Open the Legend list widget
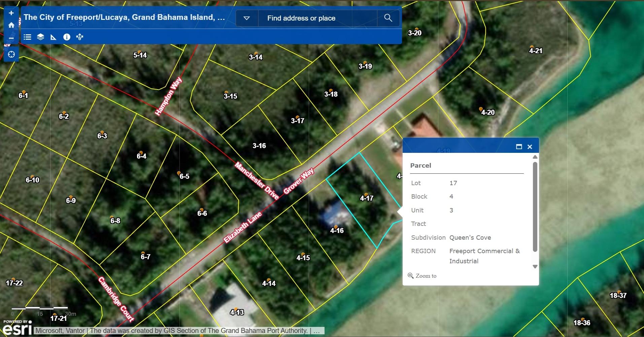Viewport: 644px width, 337px height. [x=28, y=37]
